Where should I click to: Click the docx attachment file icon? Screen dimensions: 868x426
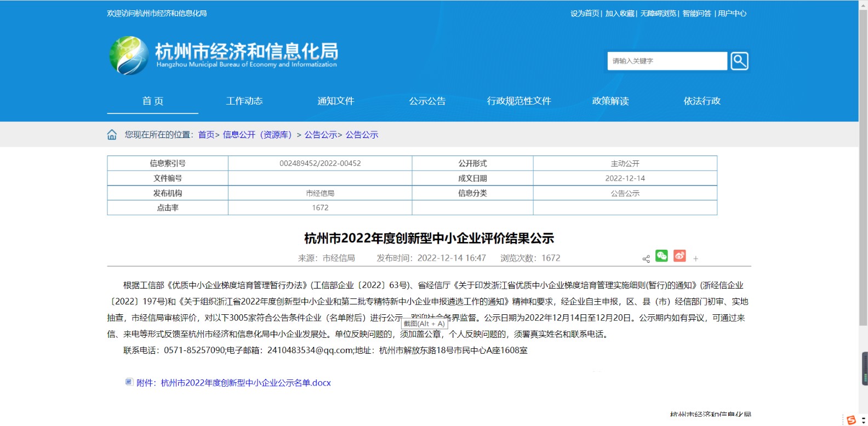[129, 382]
